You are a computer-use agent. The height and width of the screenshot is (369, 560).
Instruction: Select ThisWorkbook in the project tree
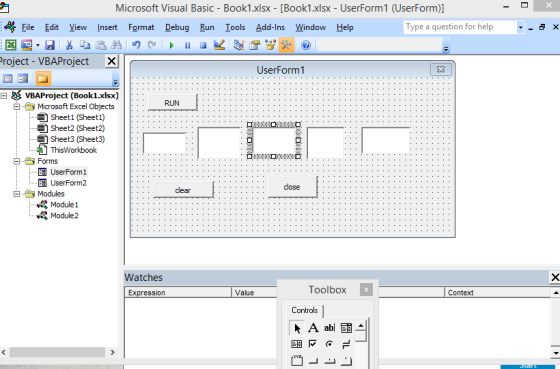pyautogui.click(x=74, y=150)
